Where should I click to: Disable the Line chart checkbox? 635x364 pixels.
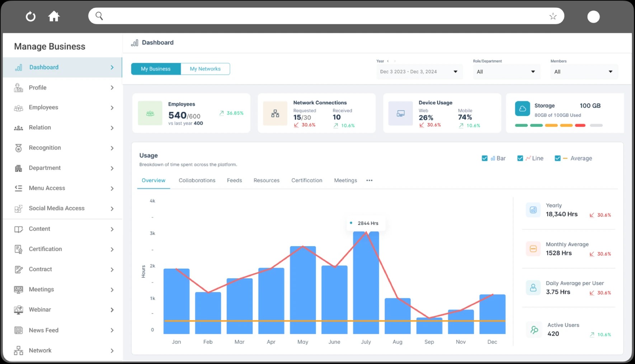tap(520, 158)
